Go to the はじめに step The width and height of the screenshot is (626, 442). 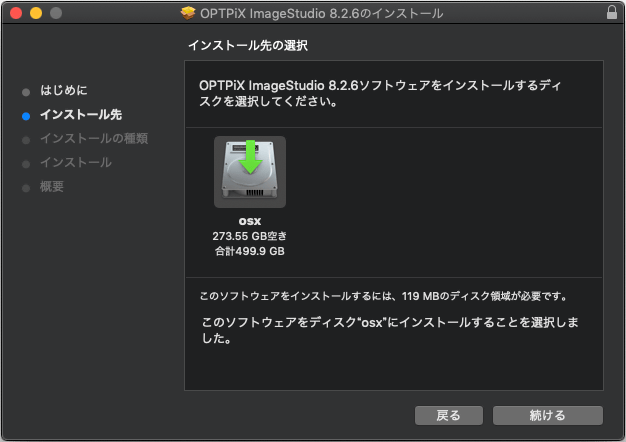coord(63,90)
